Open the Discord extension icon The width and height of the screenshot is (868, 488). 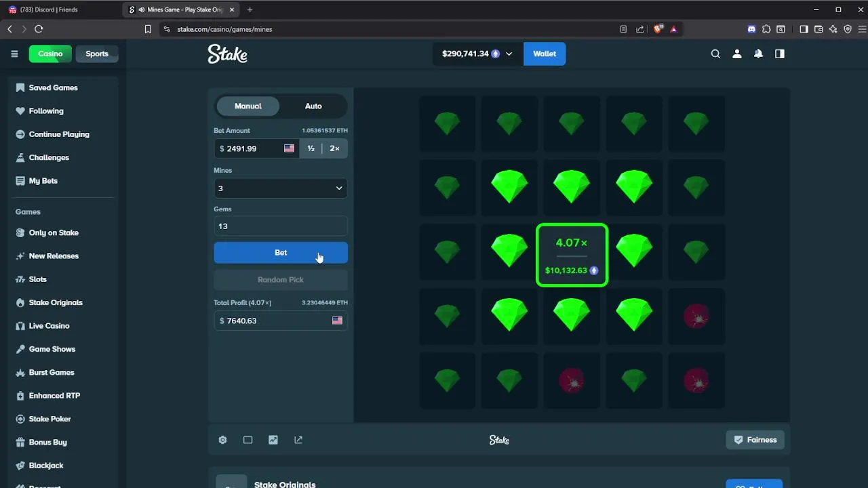pyautogui.click(x=751, y=29)
